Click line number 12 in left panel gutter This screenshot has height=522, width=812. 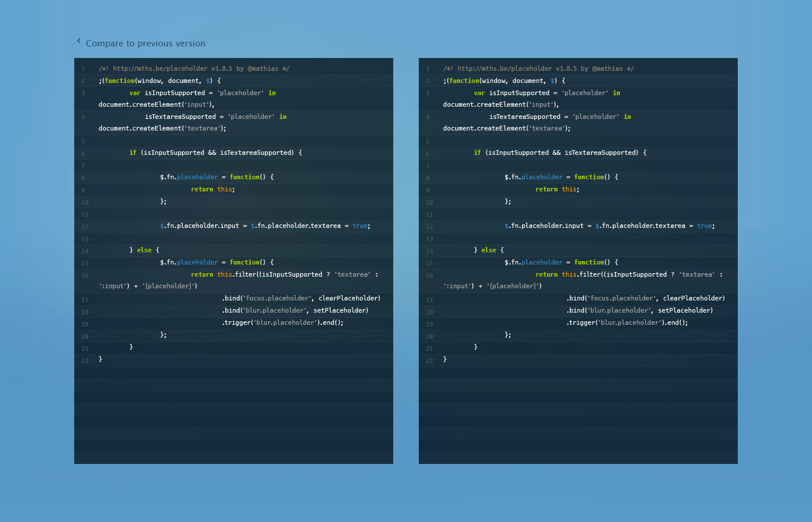85,227
